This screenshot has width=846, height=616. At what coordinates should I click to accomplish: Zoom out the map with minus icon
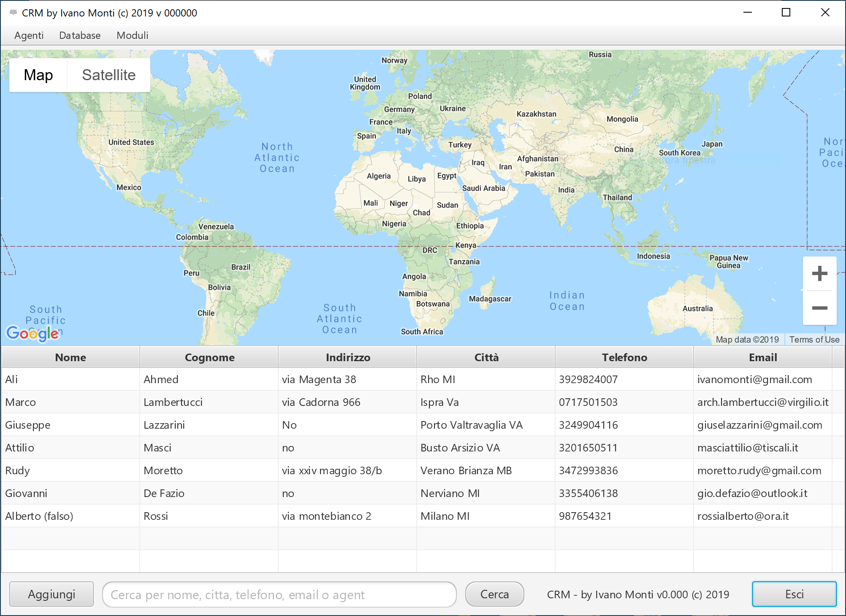[819, 308]
